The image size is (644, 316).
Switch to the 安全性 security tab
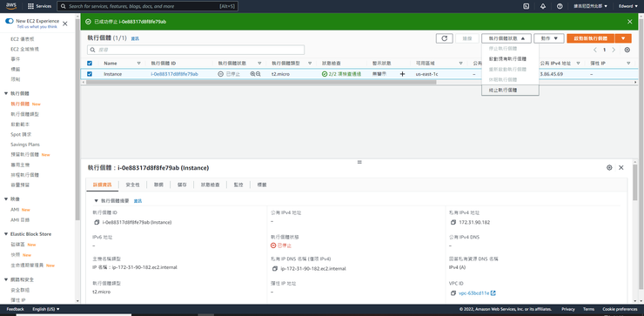(x=132, y=185)
